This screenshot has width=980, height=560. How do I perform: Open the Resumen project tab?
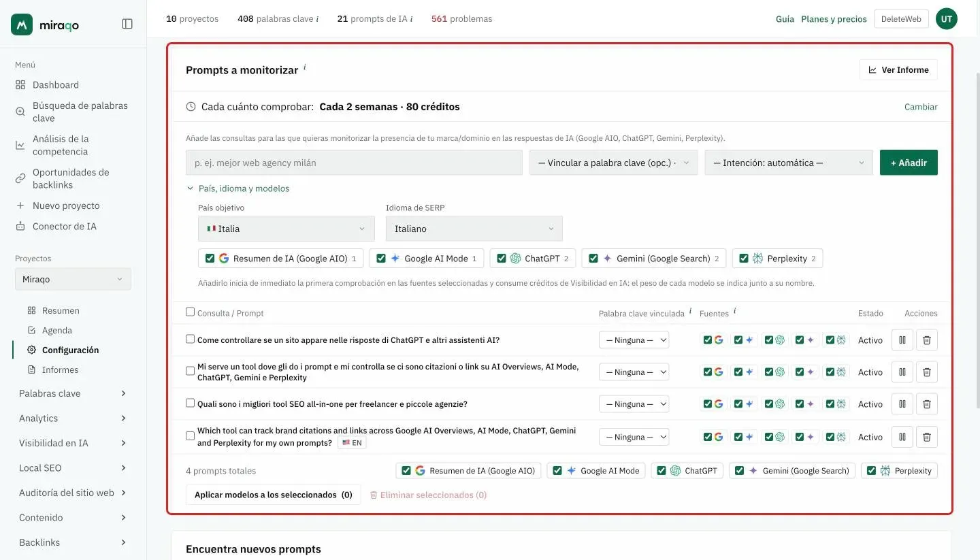[x=61, y=310]
